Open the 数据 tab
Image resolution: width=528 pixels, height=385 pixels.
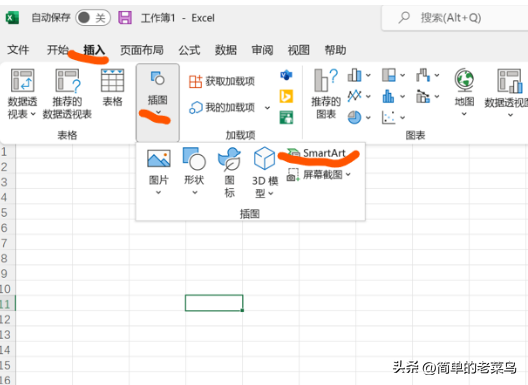point(226,50)
